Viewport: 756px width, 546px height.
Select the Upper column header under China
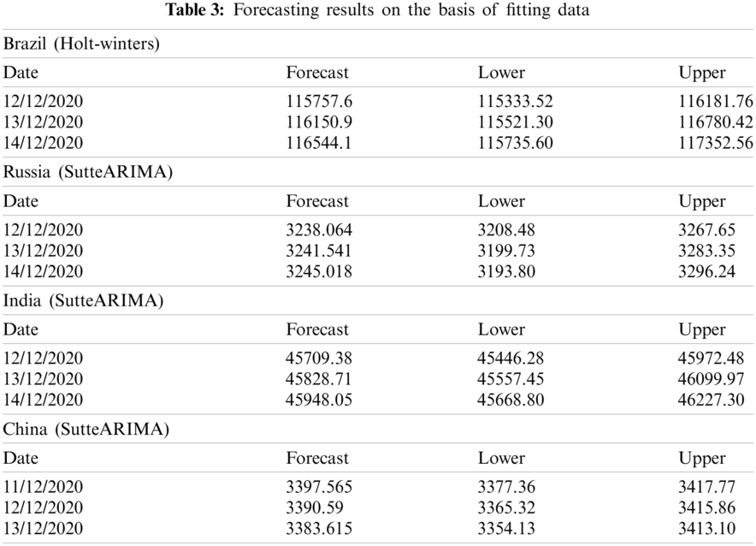[702, 458]
